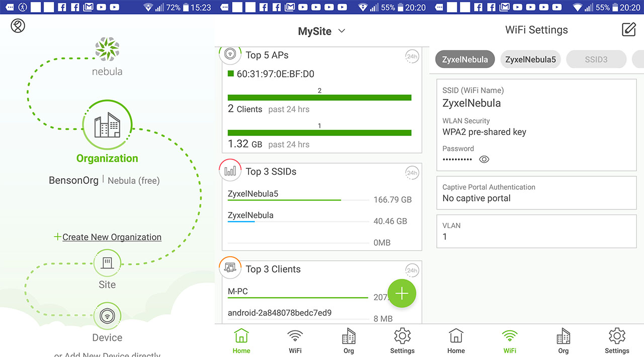The height and width of the screenshot is (357, 644).
Task: Tap the account icon on the Organization screen
Action: coord(18,26)
